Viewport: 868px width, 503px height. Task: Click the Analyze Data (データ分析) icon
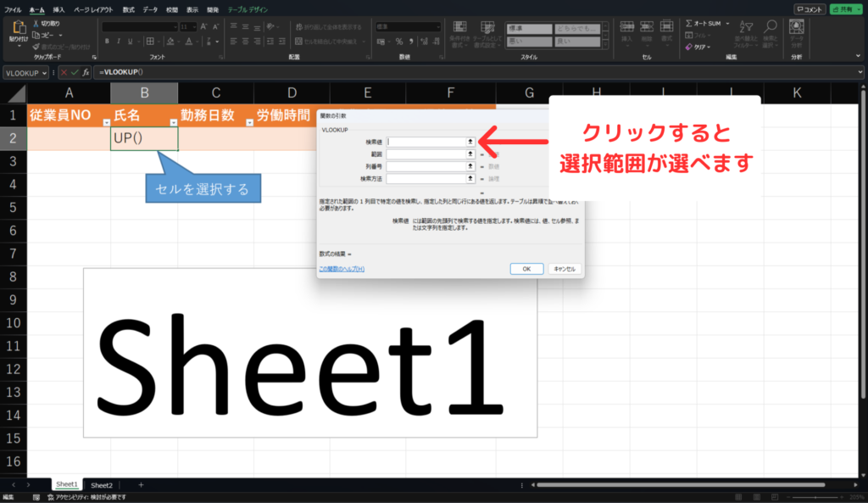point(797,26)
